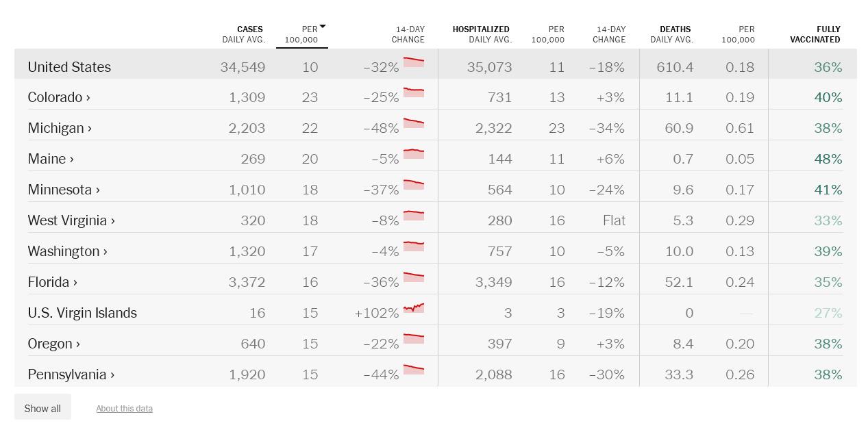
Task: Click the Florida cases trend sparkline
Action: (414, 277)
